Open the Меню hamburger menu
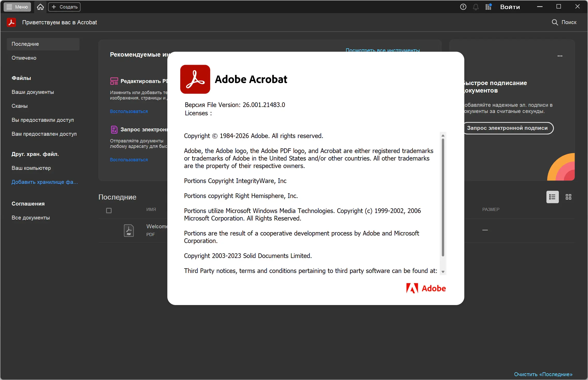This screenshot has width=588, height=380. 17,7
